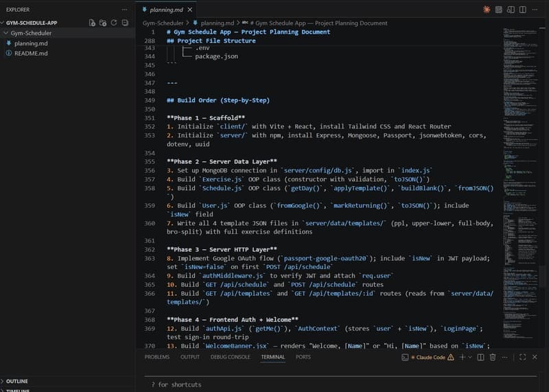Open README.md in the file tree
Screen dimensions: 549x392
click(x=31, y=54)
